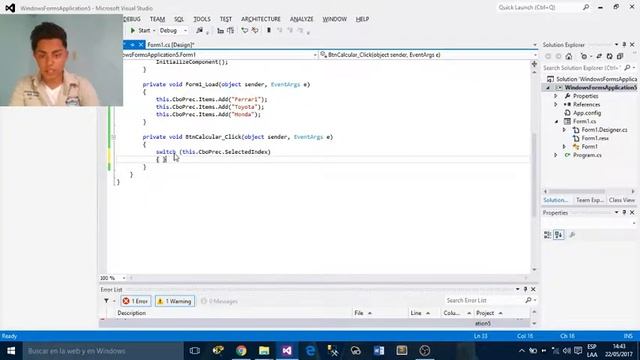Toggle bookmark using the toolbar bookmark icon
This screenshot has width=640, height=360.
tap(269, 31)
